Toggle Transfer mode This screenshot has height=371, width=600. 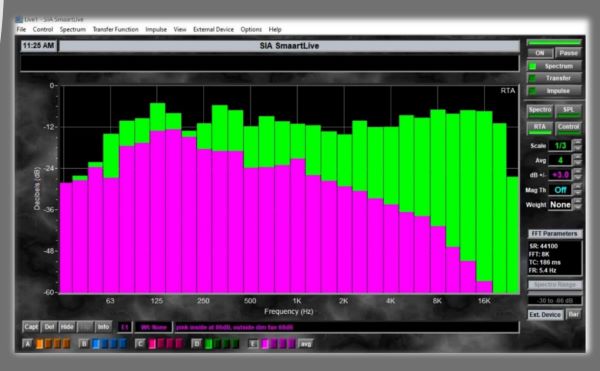pos(554,78)
